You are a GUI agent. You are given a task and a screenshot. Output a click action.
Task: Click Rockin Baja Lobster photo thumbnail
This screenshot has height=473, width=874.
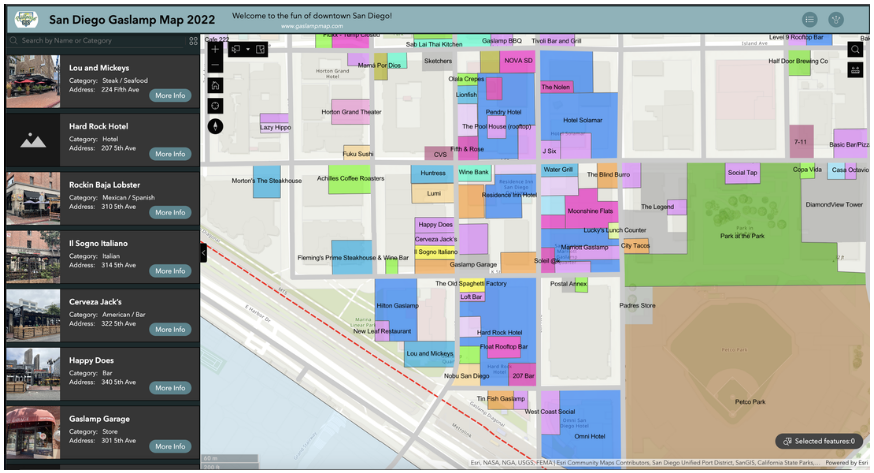coord(33,198)
